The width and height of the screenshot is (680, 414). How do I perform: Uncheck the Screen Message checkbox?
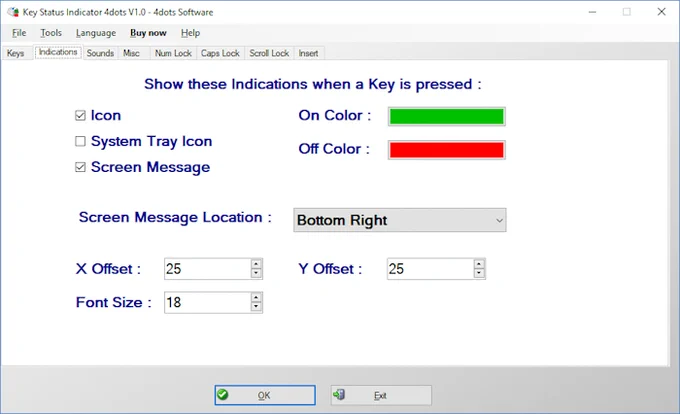click(80, 167)
